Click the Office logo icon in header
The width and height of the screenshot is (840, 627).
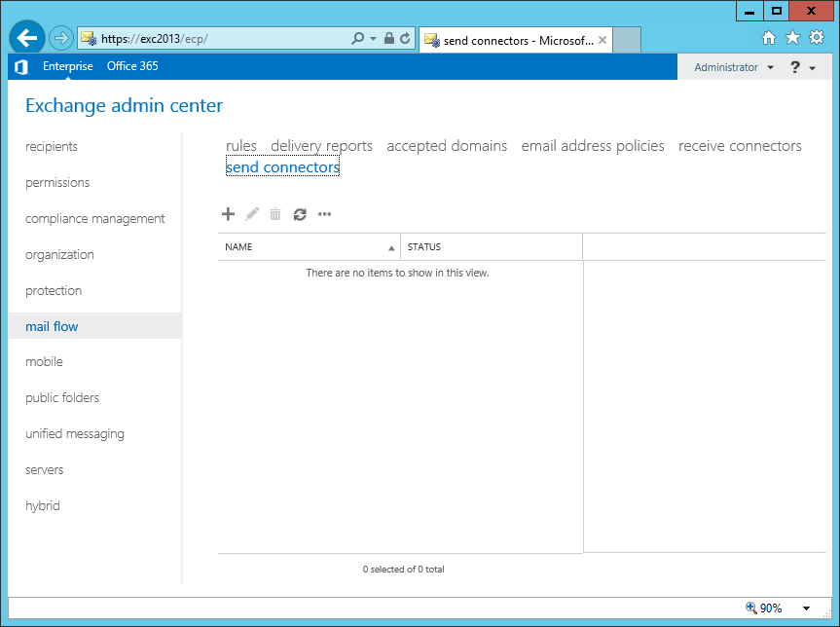pos(20,67)
